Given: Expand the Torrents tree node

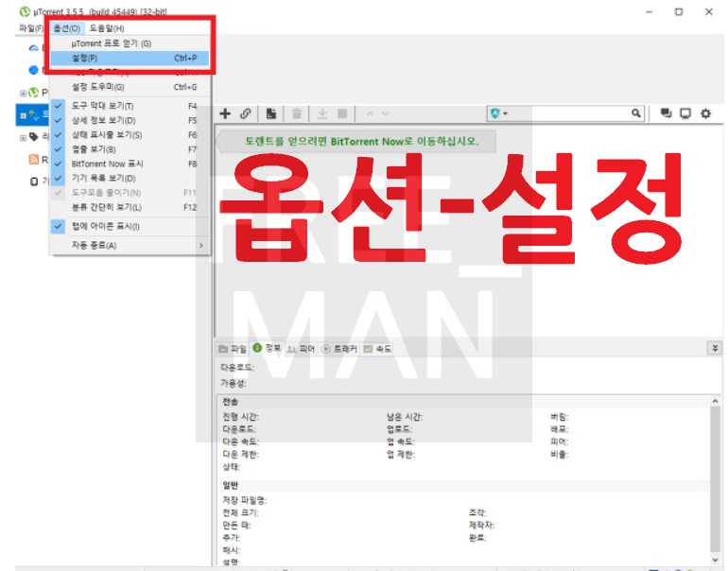Looking at the screenshot, I should (x=23, y=115).
